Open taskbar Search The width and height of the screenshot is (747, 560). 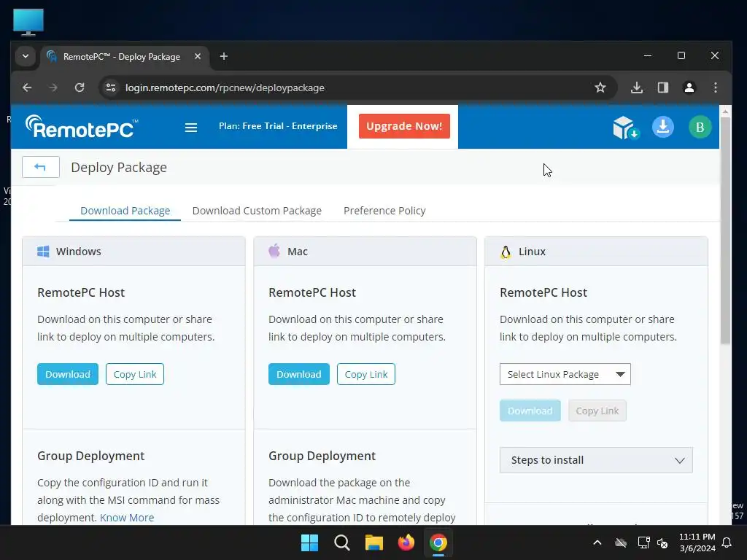342,542
